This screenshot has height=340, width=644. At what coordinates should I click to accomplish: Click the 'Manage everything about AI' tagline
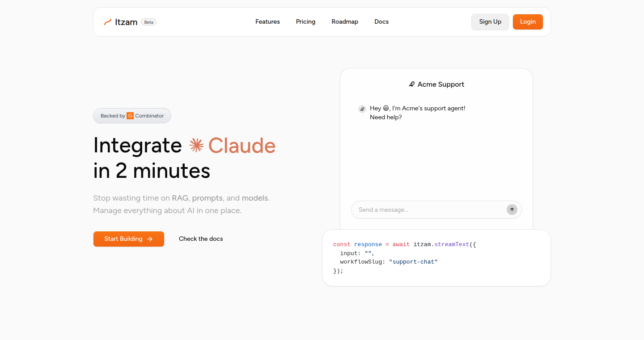point(167,210)
